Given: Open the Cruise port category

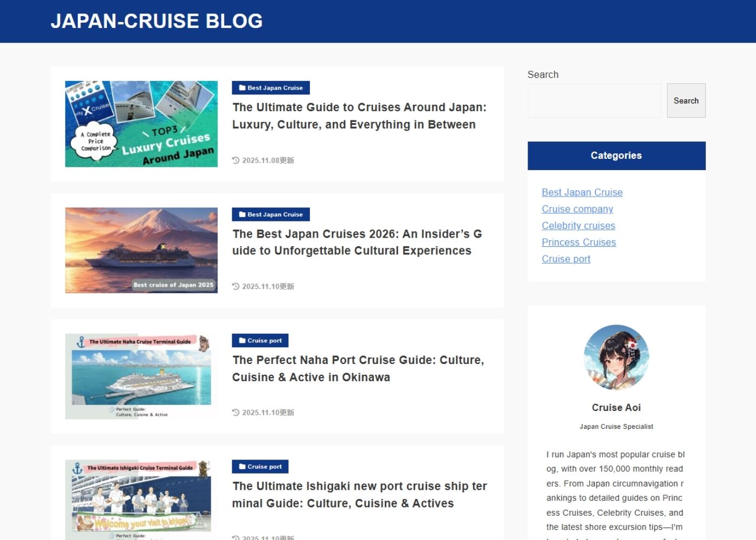Looking at the screenshot, I should (566, 259).
